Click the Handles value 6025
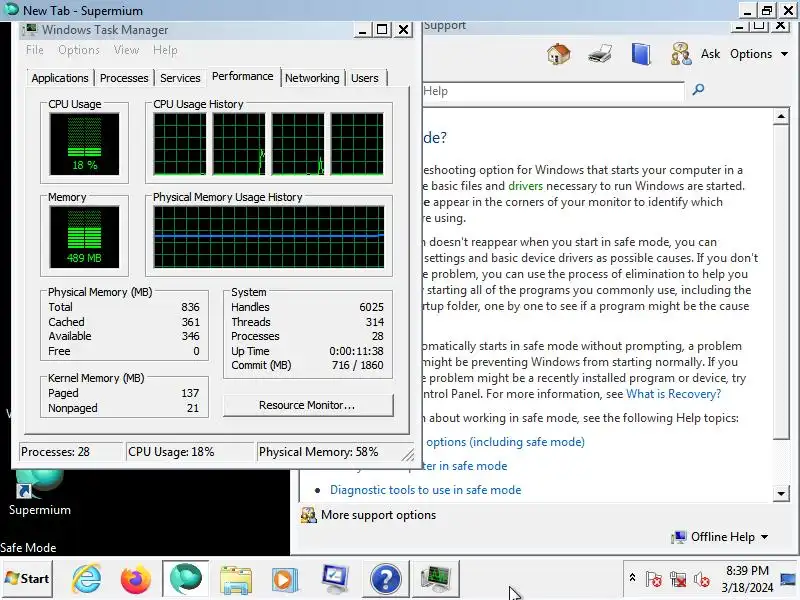The height and width of the screenshot is (600, 800). [x=371, y=307]
